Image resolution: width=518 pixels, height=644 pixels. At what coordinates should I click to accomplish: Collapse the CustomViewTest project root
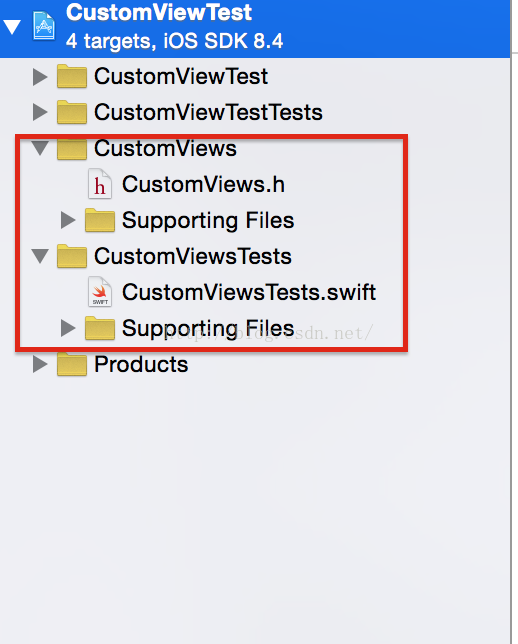pyautogui.click(x=12, y=27)
